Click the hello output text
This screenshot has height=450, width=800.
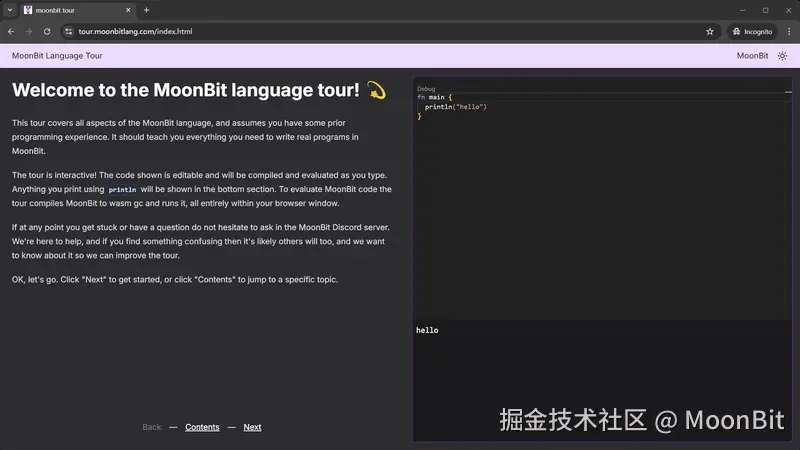point(427,330)
